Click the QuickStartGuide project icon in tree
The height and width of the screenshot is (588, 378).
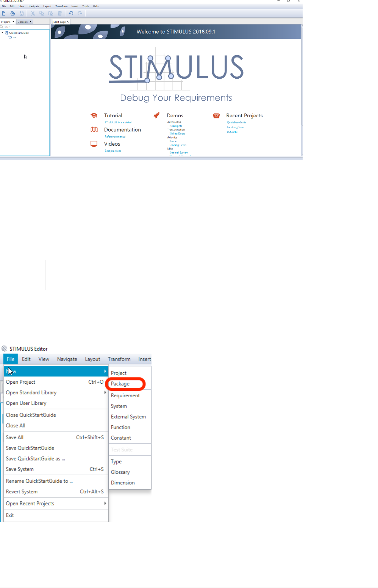(7, 33)
